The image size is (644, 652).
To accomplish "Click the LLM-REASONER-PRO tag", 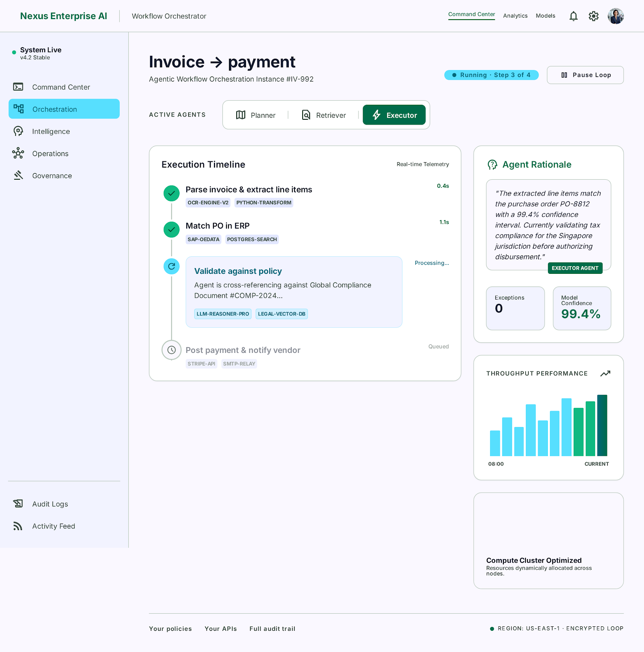I will pos(223,314).
